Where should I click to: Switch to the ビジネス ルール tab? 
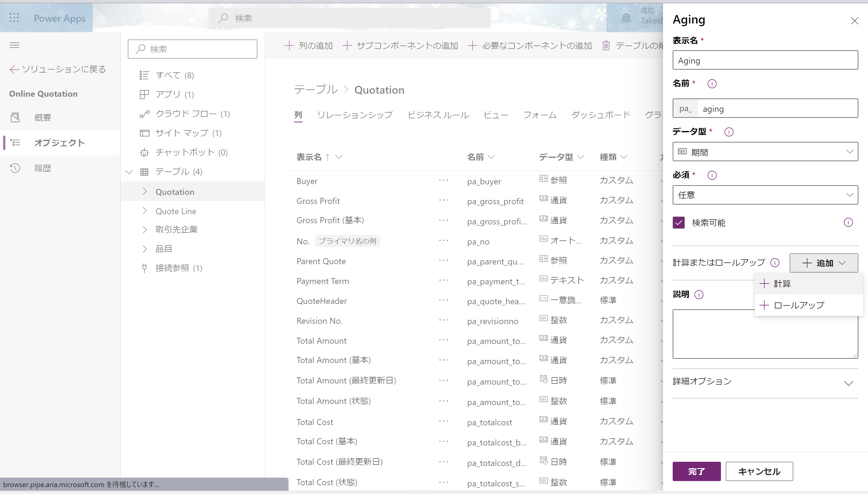tap(438, 115)
